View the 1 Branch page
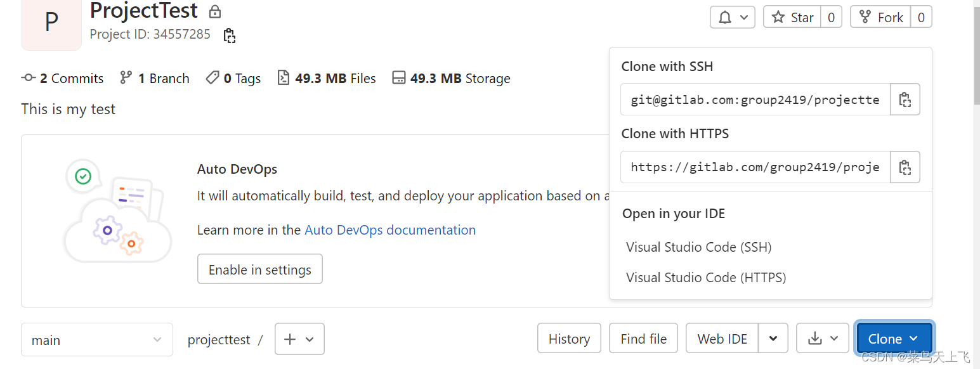This screenshot has height=369, width=980. pyautogui.click(x=155, y=79)
